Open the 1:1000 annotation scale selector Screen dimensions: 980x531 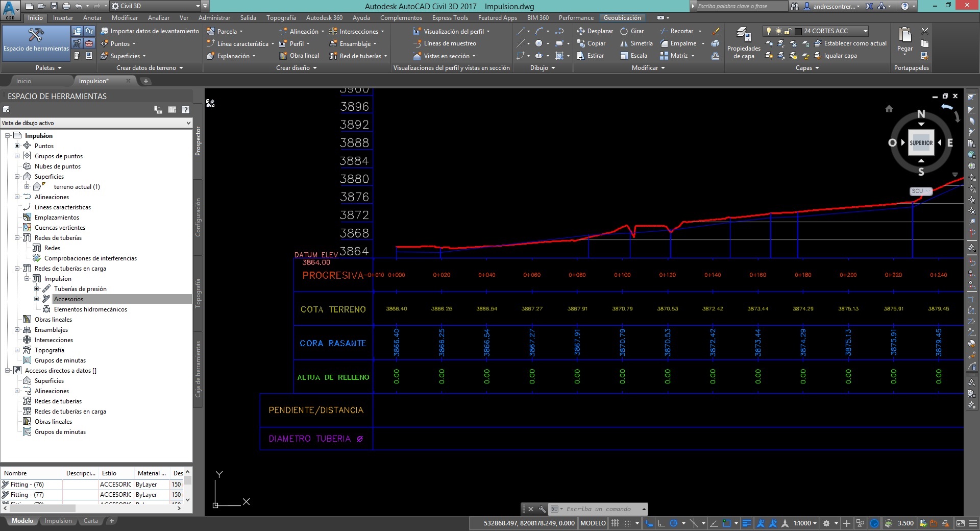pos(803,523)
